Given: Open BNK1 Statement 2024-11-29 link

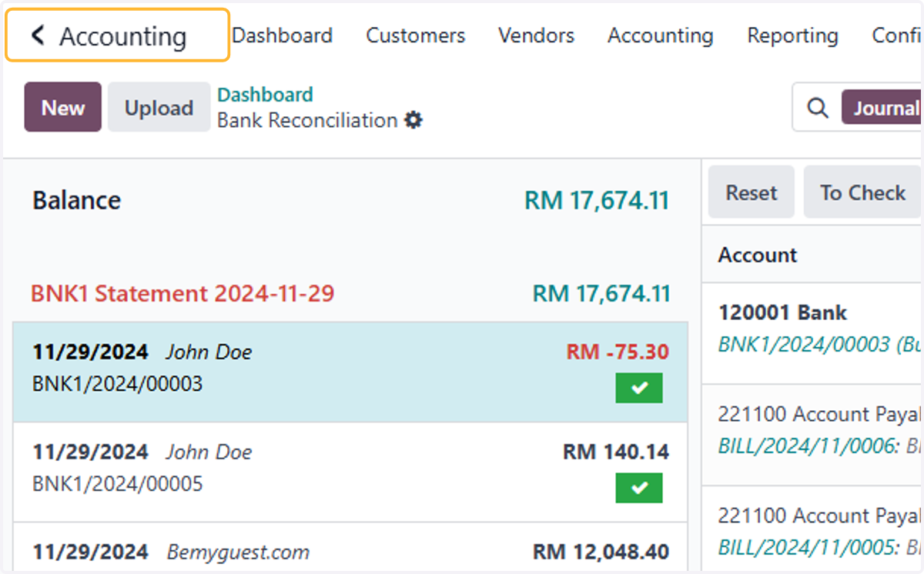Looking at the screenshot, I should point(182,293).
